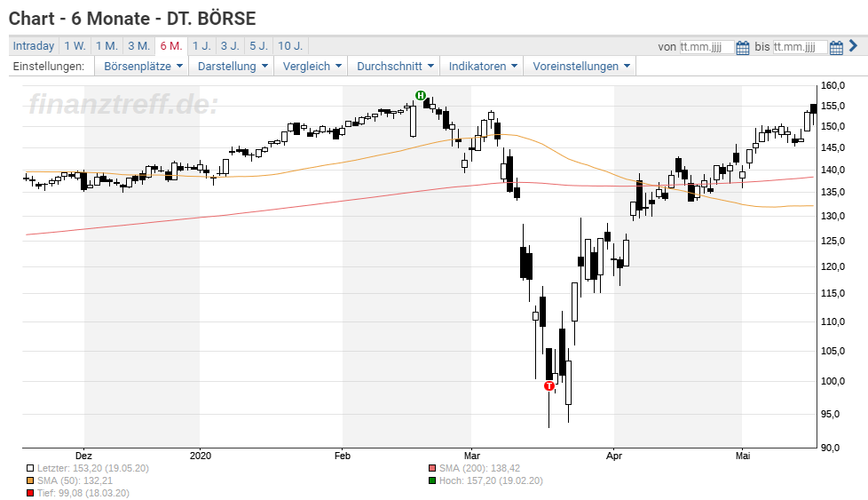Viewport: 868px width, 500px height.
Task: Click the 'Dez' x-axis label
Action: pos(83,456)
